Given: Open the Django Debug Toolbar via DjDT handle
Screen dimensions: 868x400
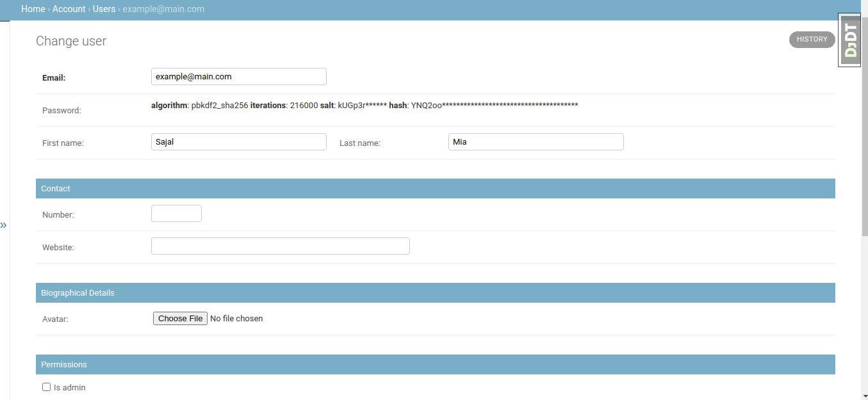Looking at the screenshot, I should [850, 38].
